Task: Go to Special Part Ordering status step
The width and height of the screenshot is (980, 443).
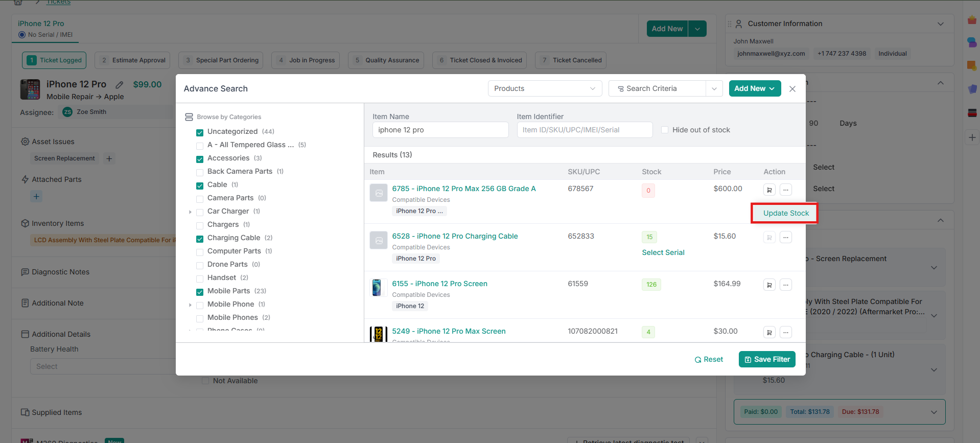Action: point(221,60)
